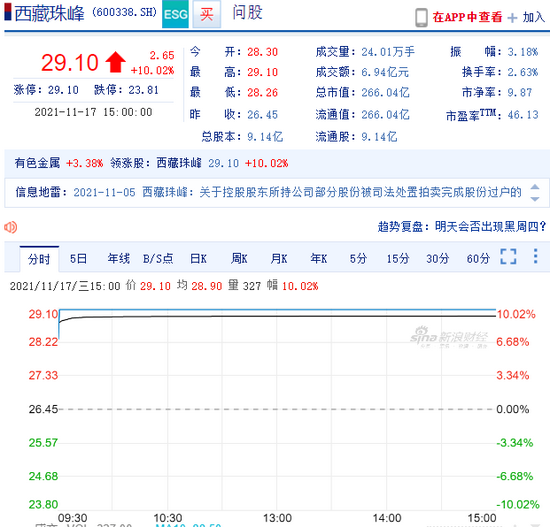Click the plus icon to add stock
The image size is (550, 527).
[x=512, y=18]
